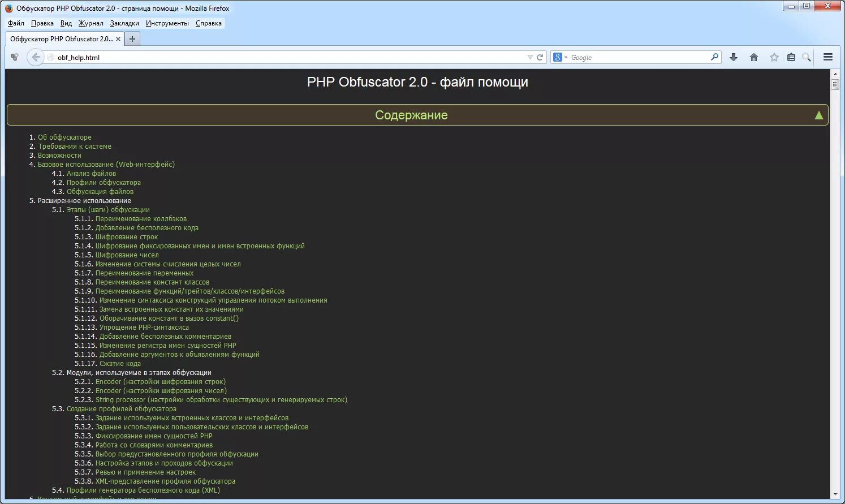The image size is (845, 504).
Task: Open the Вид menu
Action: pos(66,23)
